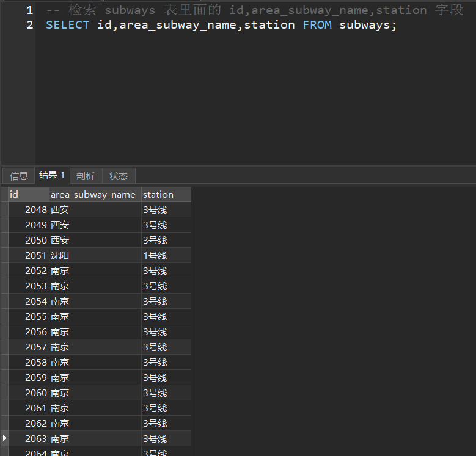This screenshot has width=476, height=456.
Task: Select the 3号线 cell in row 2054
Action: [x=166, y=301]
